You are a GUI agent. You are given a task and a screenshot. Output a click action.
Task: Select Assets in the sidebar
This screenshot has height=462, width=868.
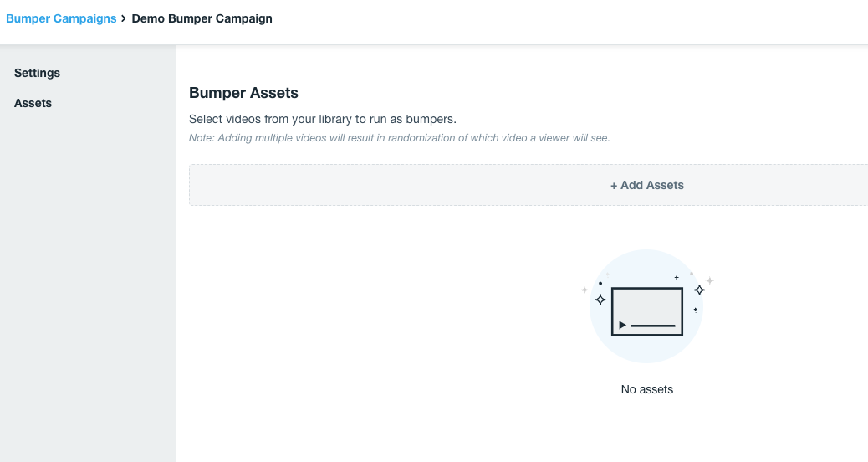(x=33, y=103)
